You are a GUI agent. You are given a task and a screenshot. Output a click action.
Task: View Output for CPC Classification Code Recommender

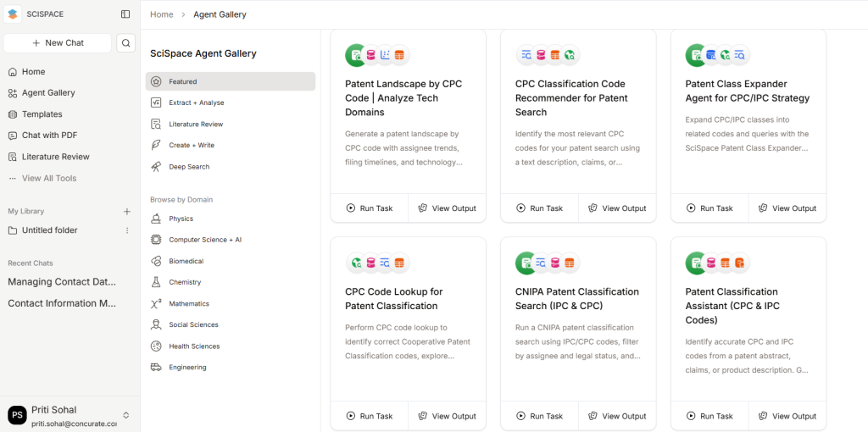click(617, 208)
